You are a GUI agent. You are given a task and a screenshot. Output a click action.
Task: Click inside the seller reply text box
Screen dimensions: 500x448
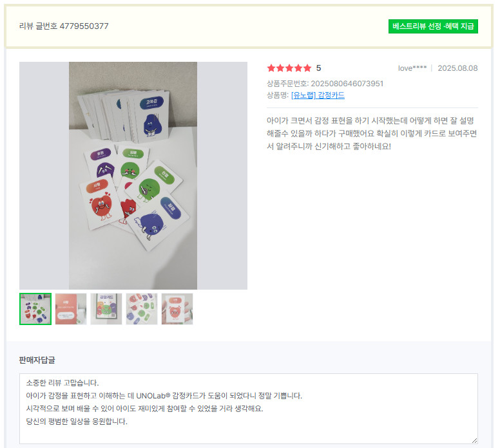tap(248, 408)
